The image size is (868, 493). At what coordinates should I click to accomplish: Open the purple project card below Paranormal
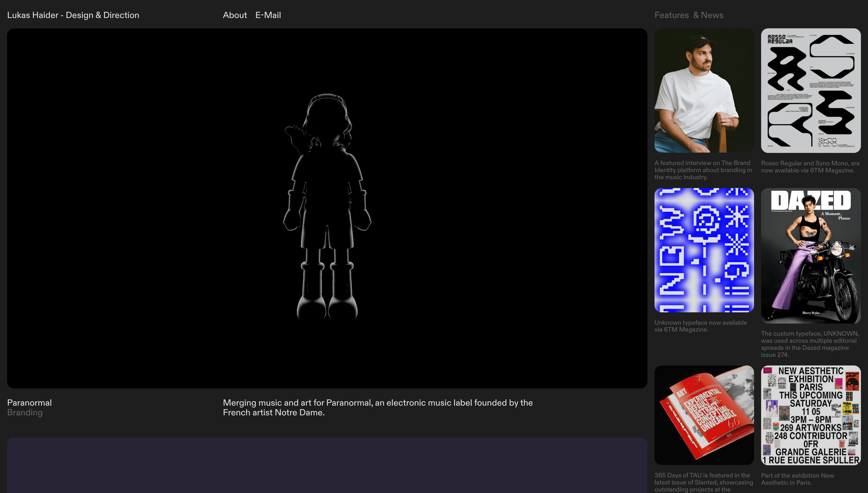coord(327,465)
